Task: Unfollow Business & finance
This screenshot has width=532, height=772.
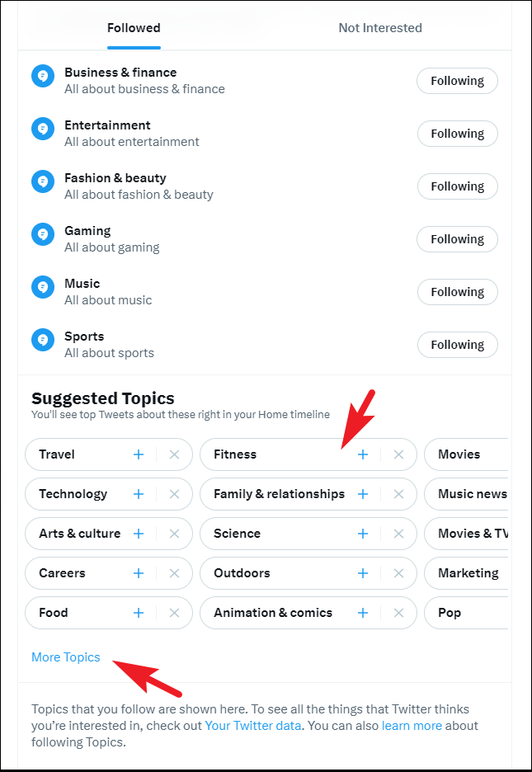Action: 457,81
